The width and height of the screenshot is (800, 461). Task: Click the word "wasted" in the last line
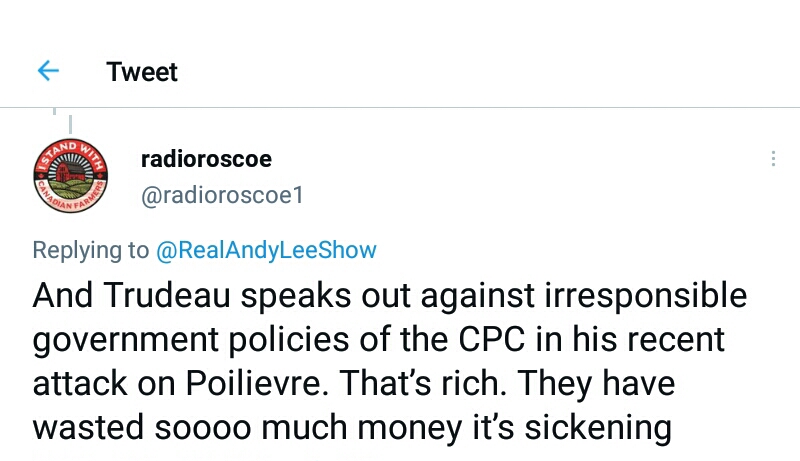click(x=88, y=428)
